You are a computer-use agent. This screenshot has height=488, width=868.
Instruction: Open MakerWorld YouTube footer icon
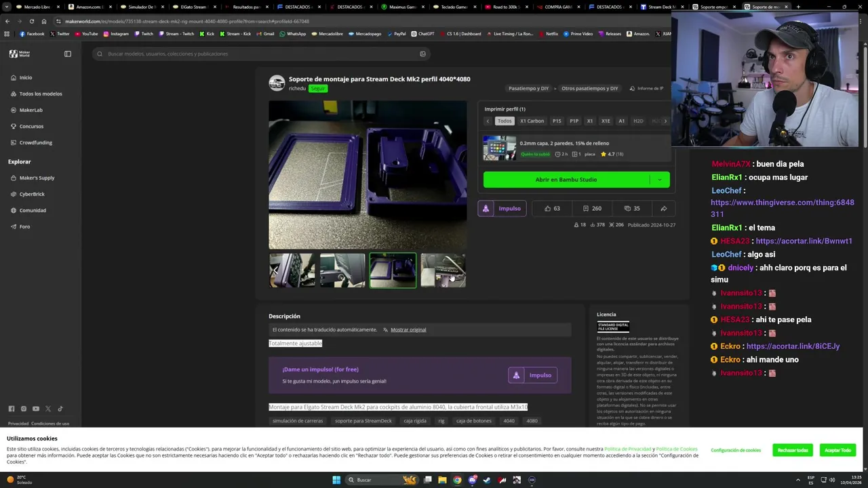(x=36, y=409)
